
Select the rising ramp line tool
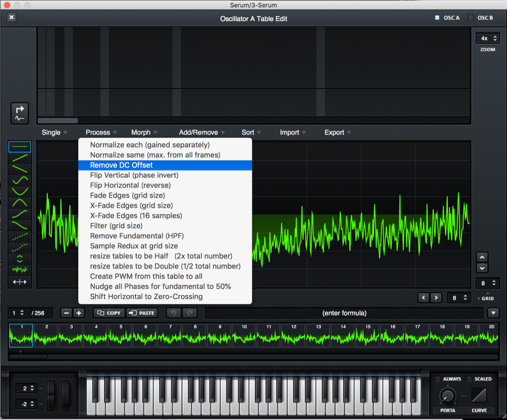(x=19, y=158)
